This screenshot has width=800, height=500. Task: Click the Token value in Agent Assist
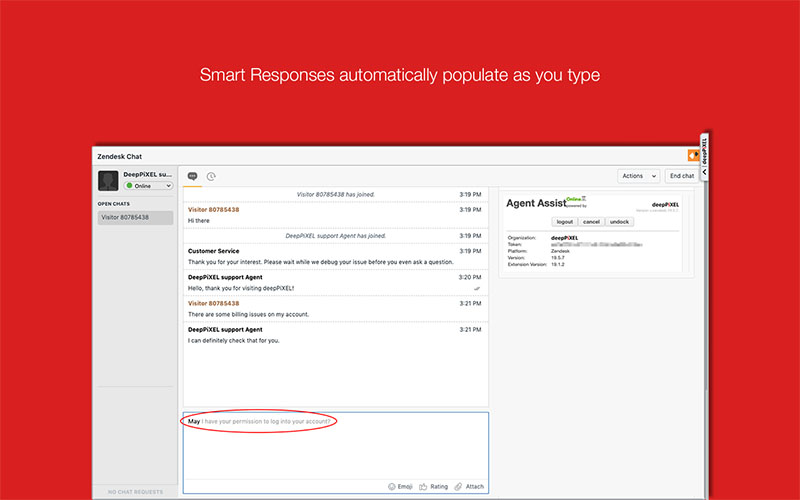click(596, 245)
